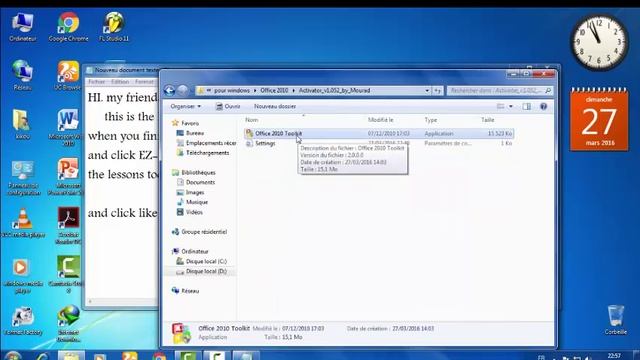Click the analog clock desktop gadget

coord(599,43)
